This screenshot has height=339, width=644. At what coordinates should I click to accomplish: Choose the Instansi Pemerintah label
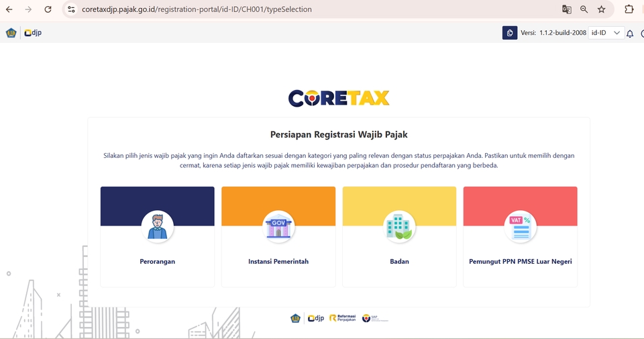click(x=278, y=262)
